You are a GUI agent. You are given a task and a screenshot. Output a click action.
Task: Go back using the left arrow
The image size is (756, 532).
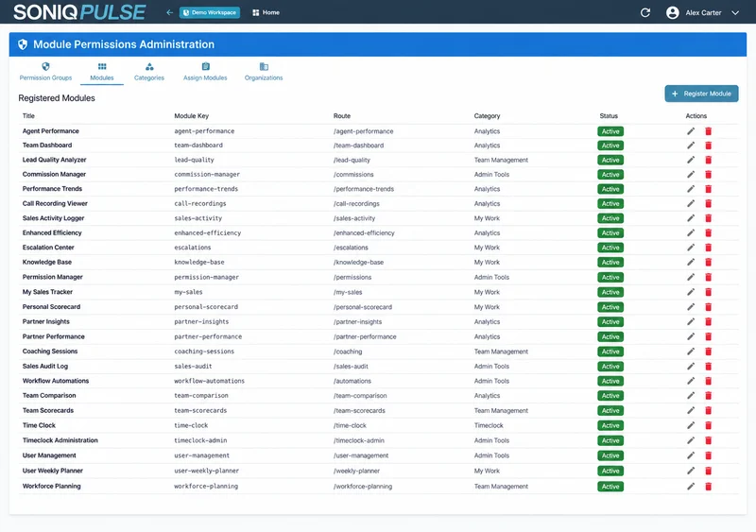point(169,12)
